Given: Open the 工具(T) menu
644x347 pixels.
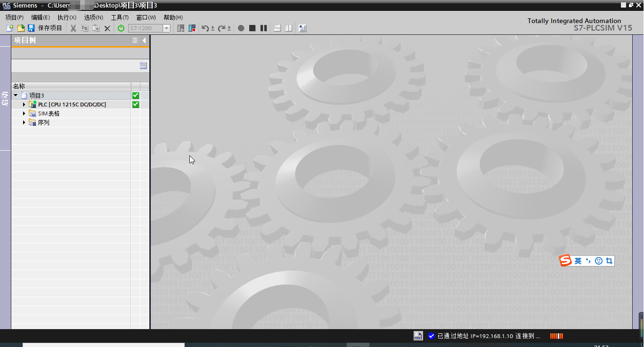Looking at the screenshot, I should (120, 17).
